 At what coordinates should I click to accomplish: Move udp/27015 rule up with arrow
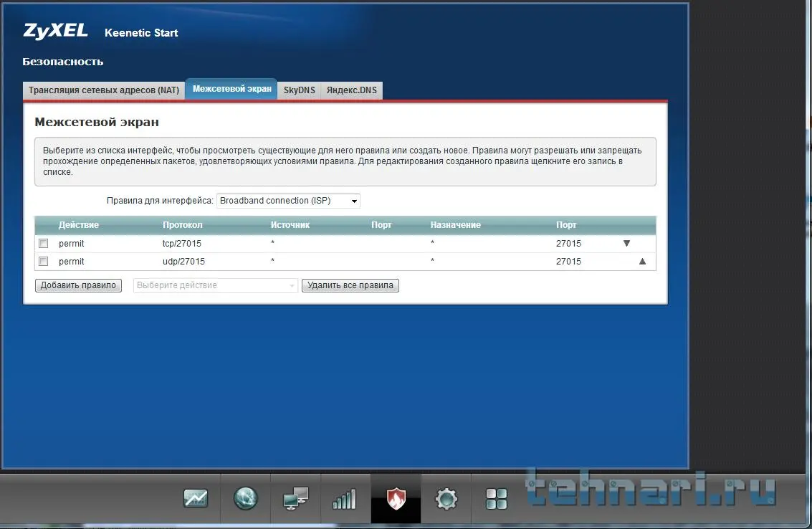click(642, 262)
